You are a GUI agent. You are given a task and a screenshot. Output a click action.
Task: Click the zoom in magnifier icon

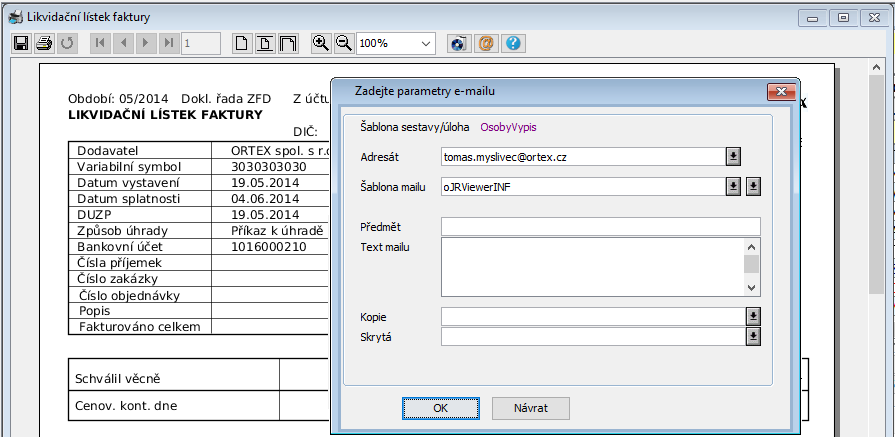321,43
